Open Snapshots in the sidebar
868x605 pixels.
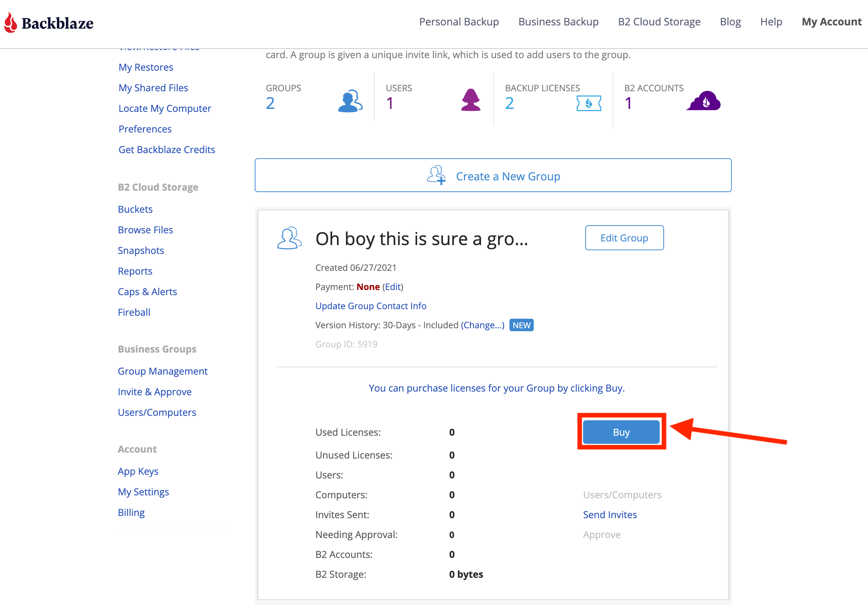141,251
